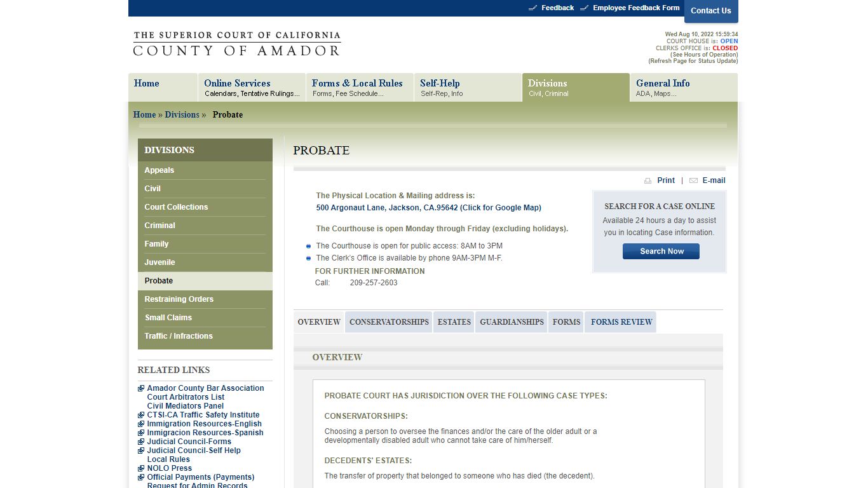868x488 pixels.
Task: Click the CLOSED clerks office status
Action: coord(725,48)
